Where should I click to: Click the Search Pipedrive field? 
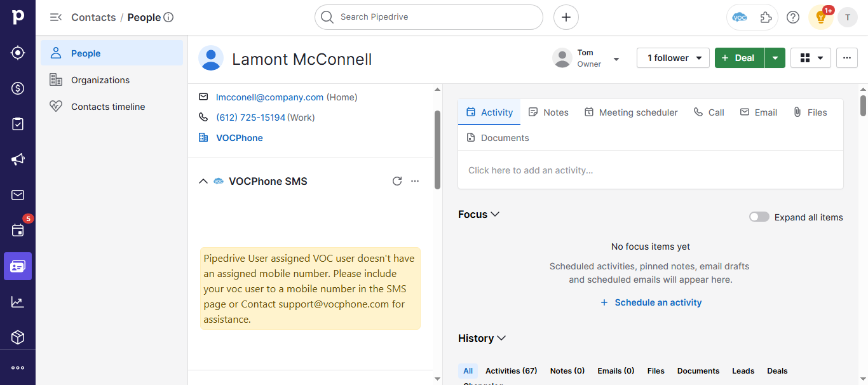coord(429,17)
